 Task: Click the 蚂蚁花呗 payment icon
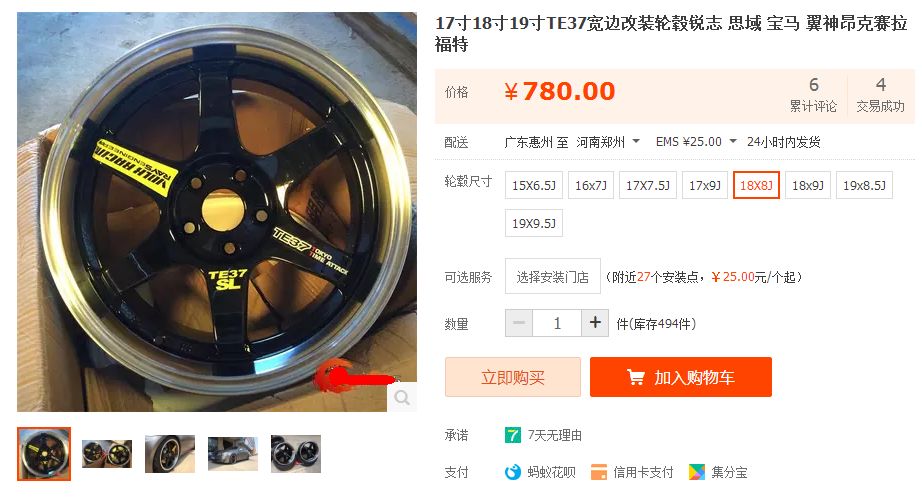(513, 472)
